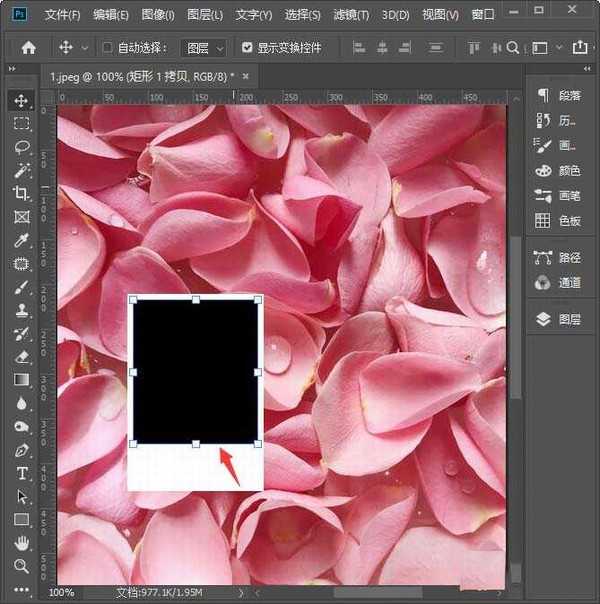
Task: Open the 图像(I) menu
Action: (x=158, y=15)
